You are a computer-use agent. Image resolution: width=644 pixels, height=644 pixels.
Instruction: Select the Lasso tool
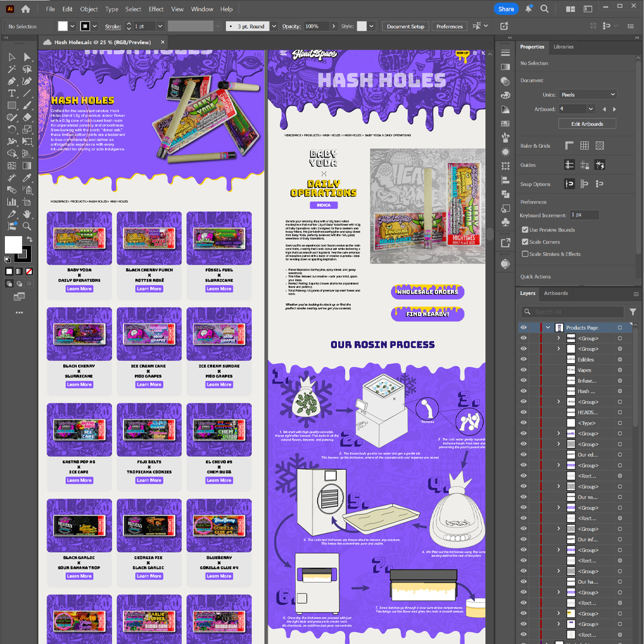27,69
